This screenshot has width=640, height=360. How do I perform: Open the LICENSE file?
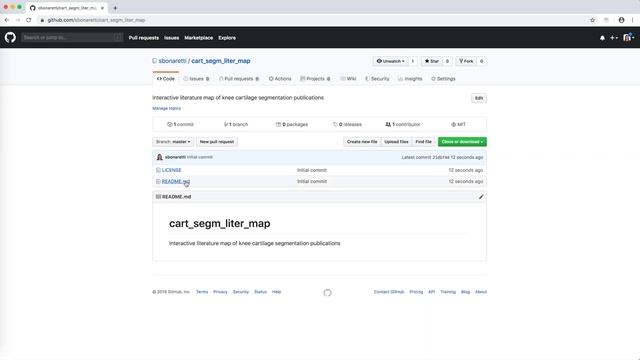(x=171, y=170)
